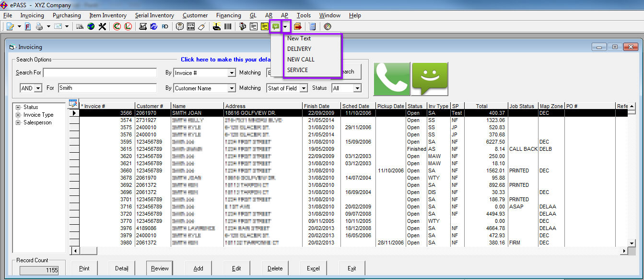This screenshot has height=280, width=644.
Task: Click the green text message toolbar icon
Action: pos(276,26)
